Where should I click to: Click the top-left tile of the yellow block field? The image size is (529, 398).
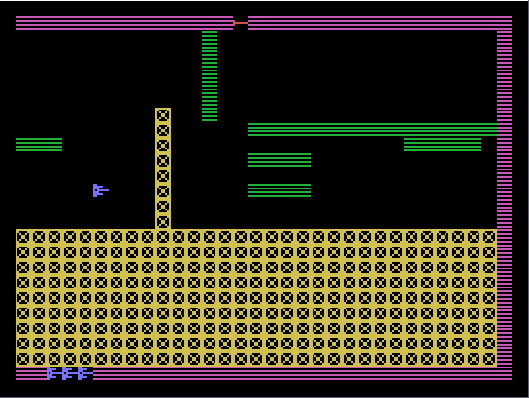click(23, 237)
